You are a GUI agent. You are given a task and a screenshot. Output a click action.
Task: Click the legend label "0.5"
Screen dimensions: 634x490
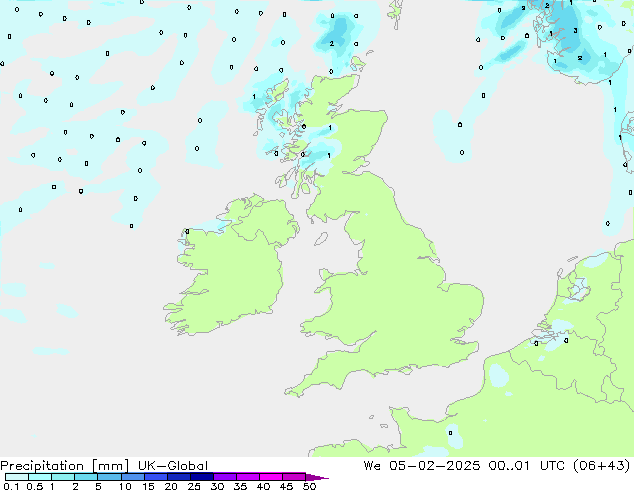tap(35, 486)
